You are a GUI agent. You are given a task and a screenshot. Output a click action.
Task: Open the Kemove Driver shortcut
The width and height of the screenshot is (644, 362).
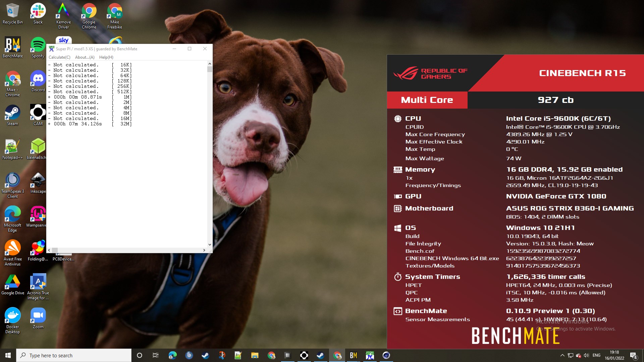click(63, 16)
